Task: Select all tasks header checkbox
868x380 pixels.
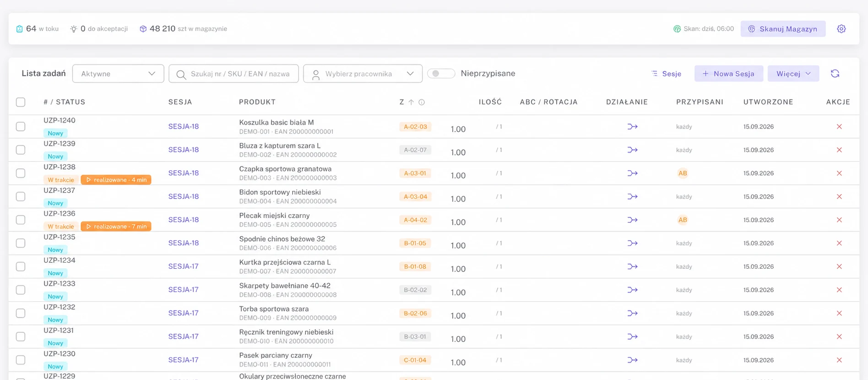Action: 21,102
